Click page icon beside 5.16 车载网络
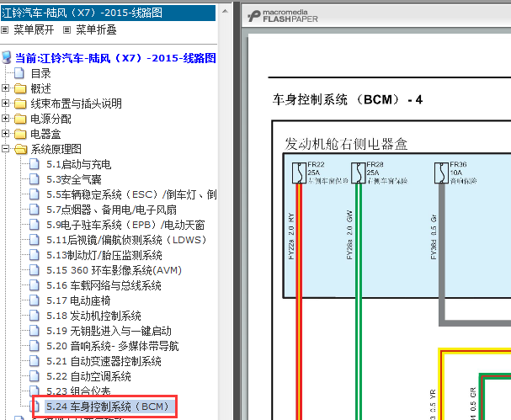 coord(35,285)
